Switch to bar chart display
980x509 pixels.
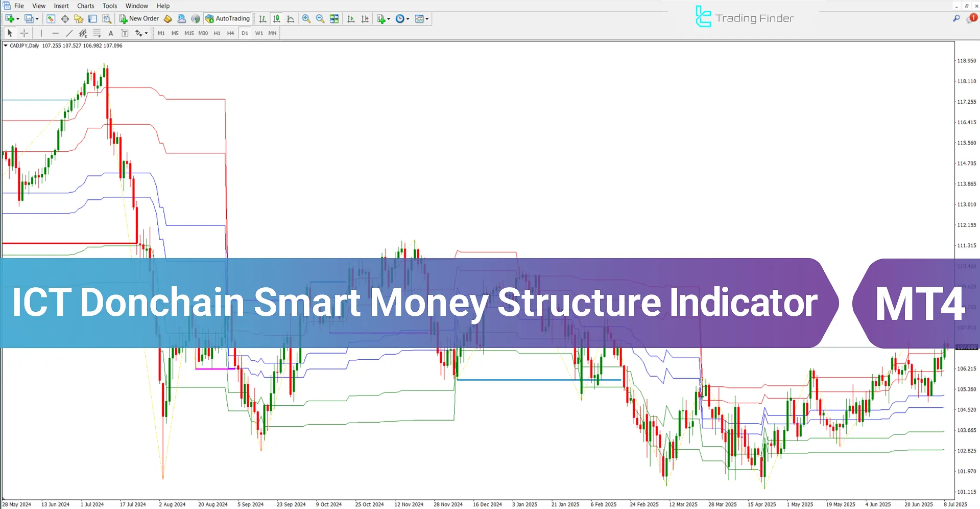tap(262, 19)
